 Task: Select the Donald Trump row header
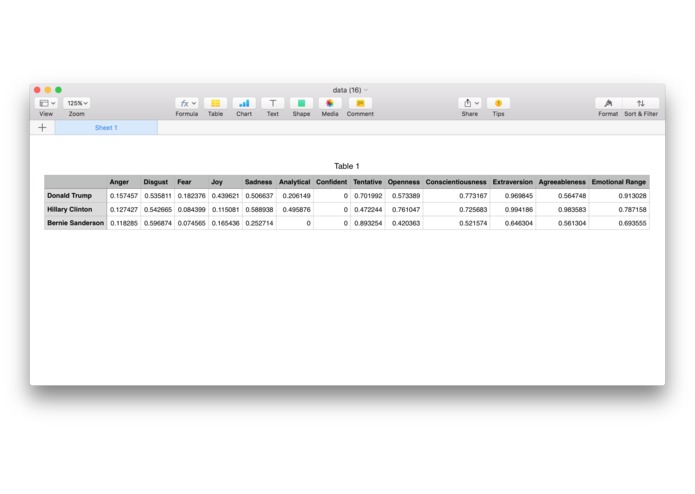tap(75, 196)
